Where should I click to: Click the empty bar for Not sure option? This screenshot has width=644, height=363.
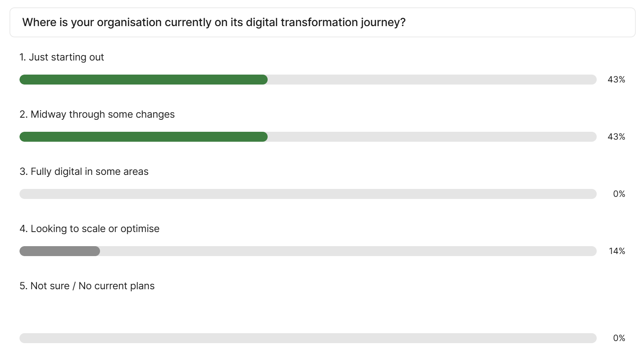coord(308,338)
